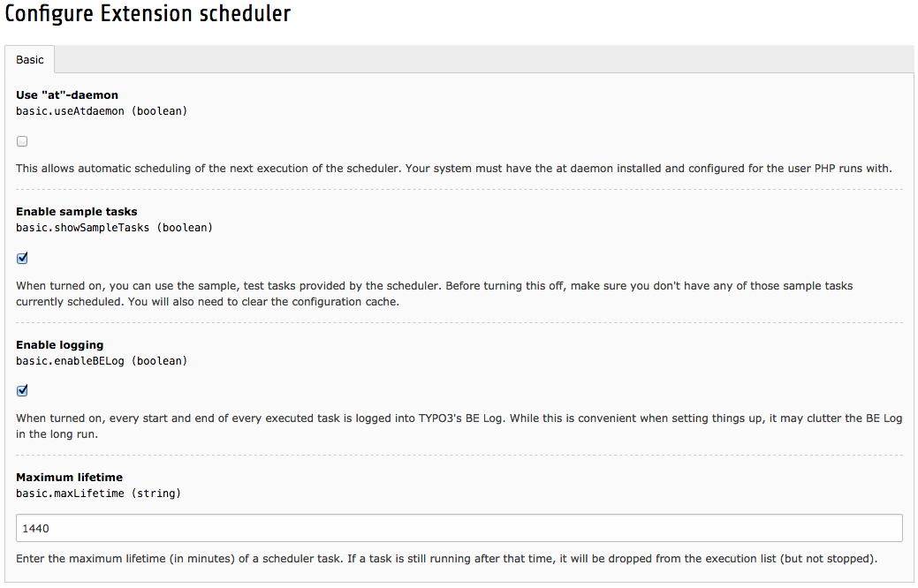This screenshot has height=588, width=918.
Task: Click the sample tasks description paragraph
Action: click(434, 294)
